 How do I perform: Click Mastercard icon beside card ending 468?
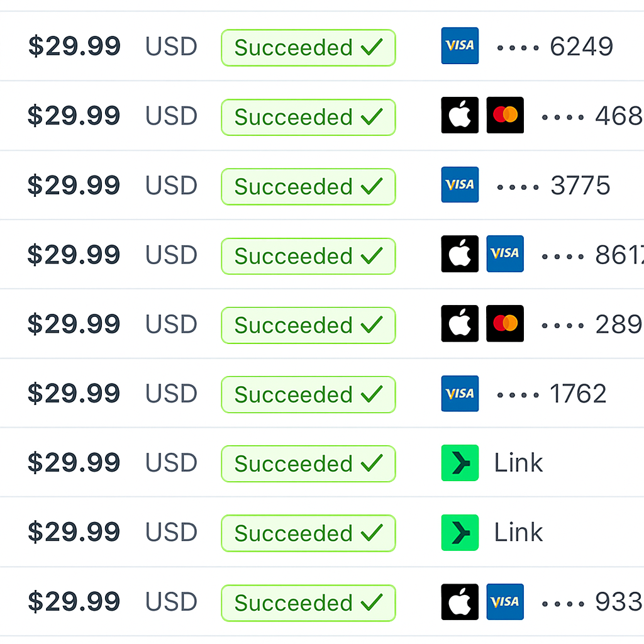[x=505, y=115]
